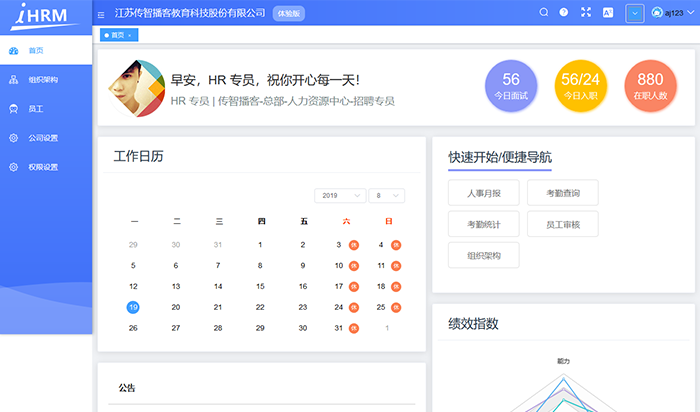The width and height of the screenshot is (700, 412).
Task: Click the 人事月报 quick button
Action: point(484,192)
